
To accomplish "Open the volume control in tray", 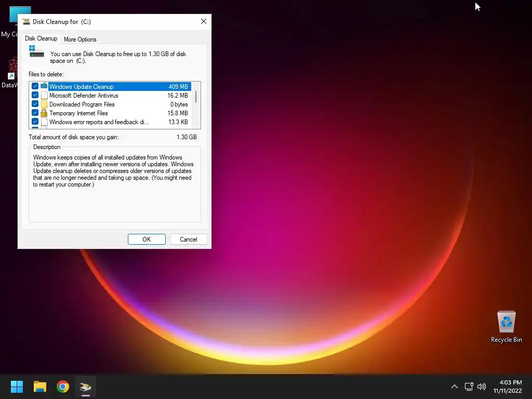I will coord(482,387).
